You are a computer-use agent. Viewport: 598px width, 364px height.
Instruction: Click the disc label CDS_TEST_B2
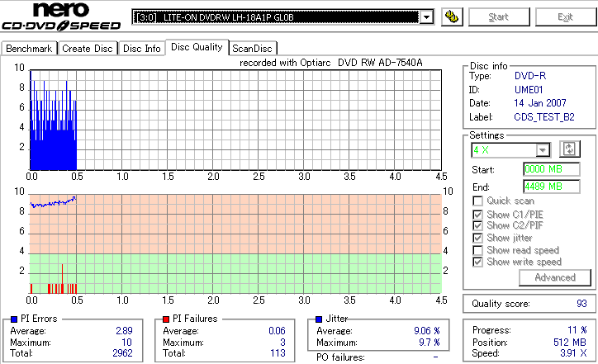pos(544,117)
